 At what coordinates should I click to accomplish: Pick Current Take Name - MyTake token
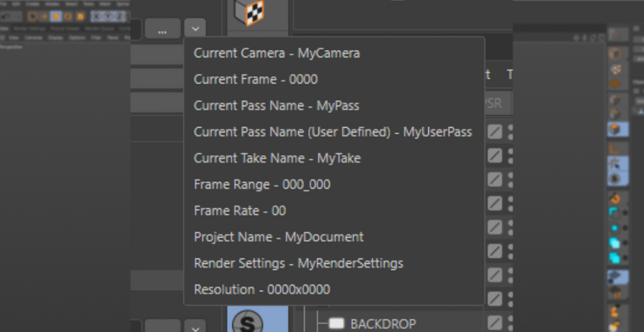(334, 159)
